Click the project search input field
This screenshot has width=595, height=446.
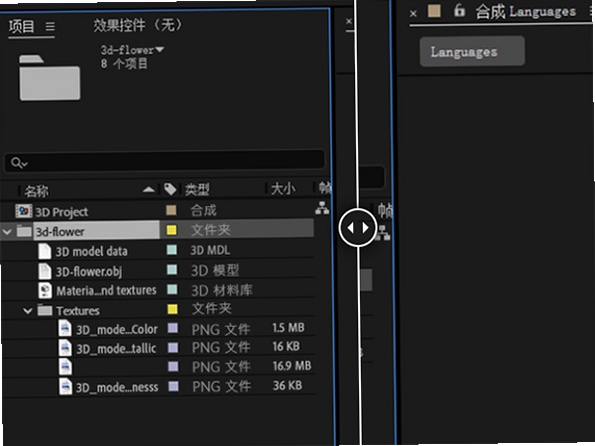pyautogui.click(x=164, y=162)
